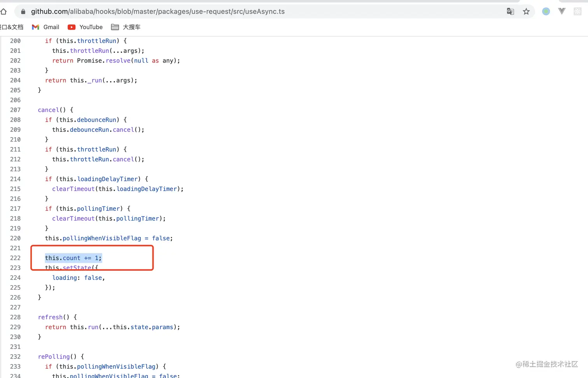Bookmark this page with the star icon

coord(526,12)
